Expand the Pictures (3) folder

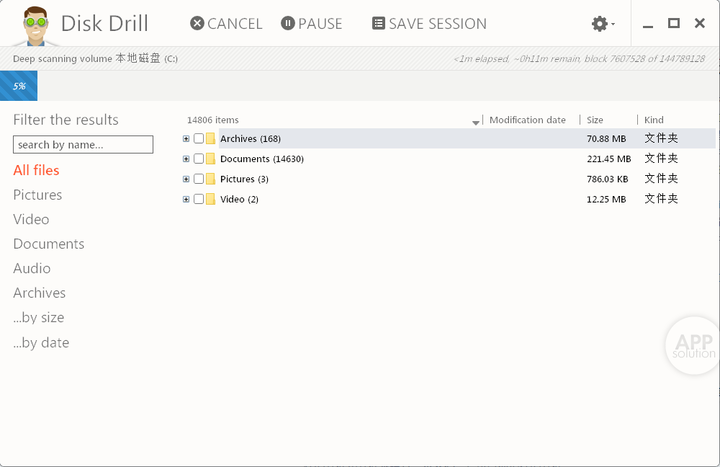point(186,179)
